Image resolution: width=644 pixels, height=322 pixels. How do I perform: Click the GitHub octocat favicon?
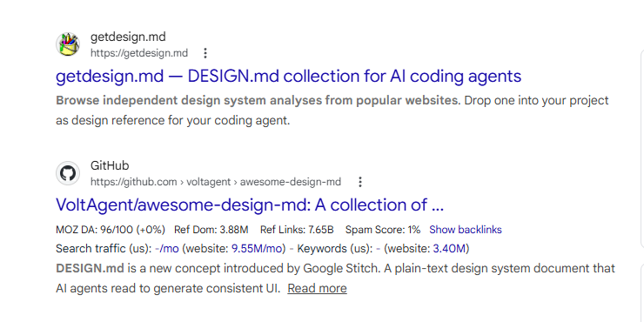pyautogui.click(x=68, y=173)
